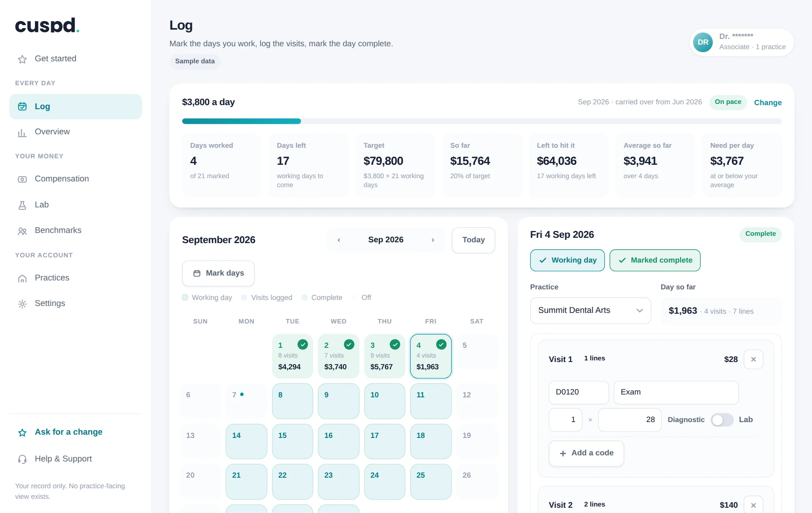Click the D0120 code input field
812x513 pixels.
pyautogui.click(x=579, y=392)
